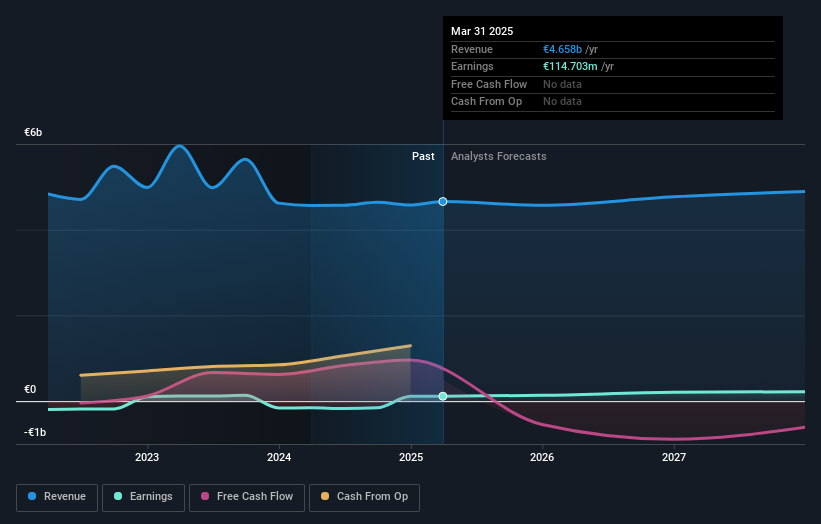
Task: Select the revenue data point marker at Mar 2025
Action: [x=443, y=202]
